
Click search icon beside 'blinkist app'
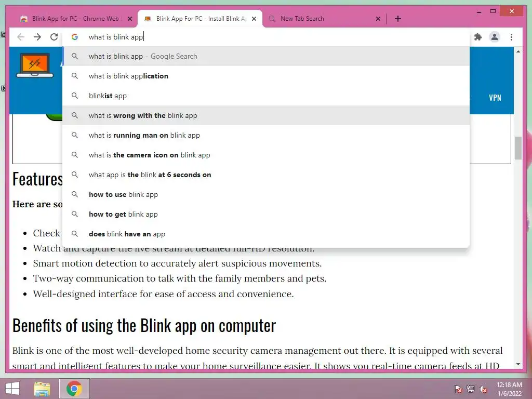click(x=75, y=96)
